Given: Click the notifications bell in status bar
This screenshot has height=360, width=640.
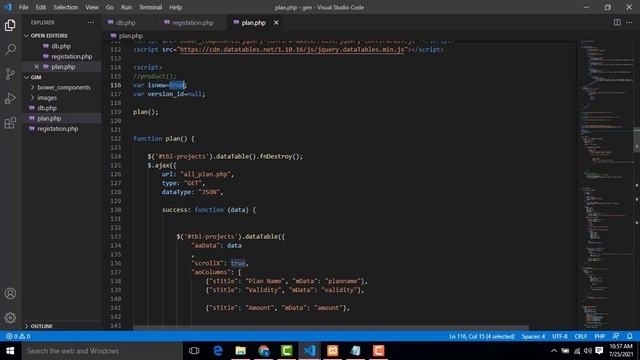Looking at the screenshot, I should 629,336.
